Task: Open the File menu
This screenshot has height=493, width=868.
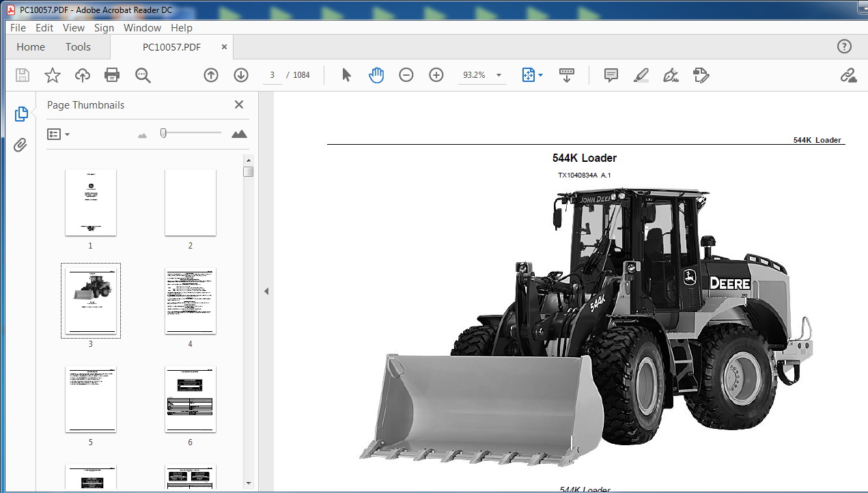Action: [x=18, y=28]
